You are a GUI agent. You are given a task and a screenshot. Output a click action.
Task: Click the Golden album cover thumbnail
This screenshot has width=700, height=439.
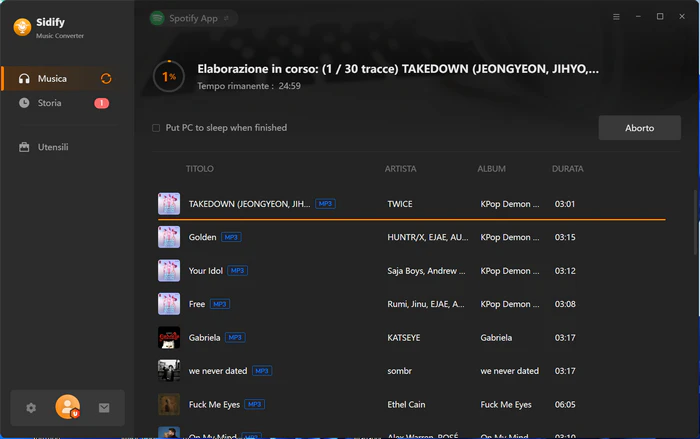click(x=169, y=237)
